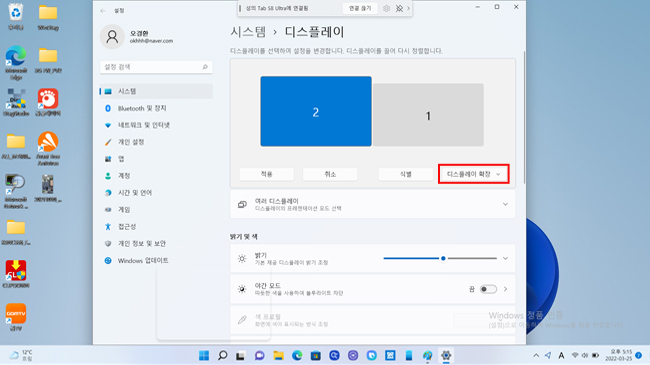650x365 pixels.
Task: Click the 식별 (Identify) button
Action: (405, 174)
